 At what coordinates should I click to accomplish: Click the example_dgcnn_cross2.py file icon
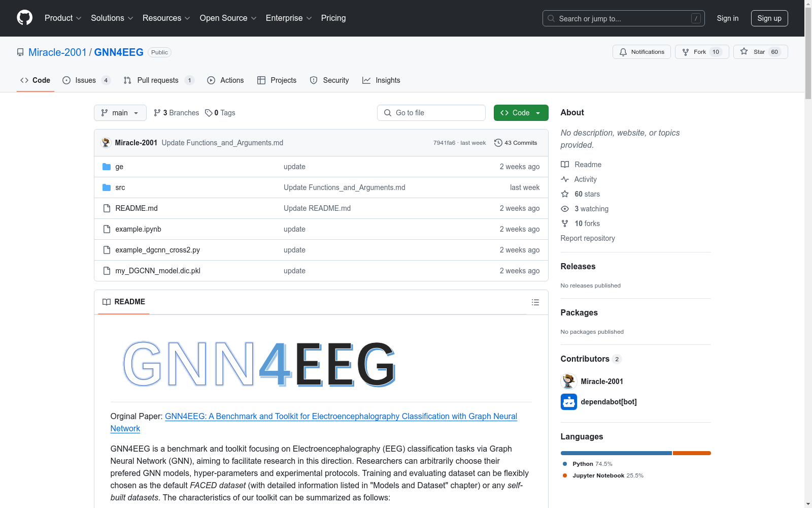point(107,250)
